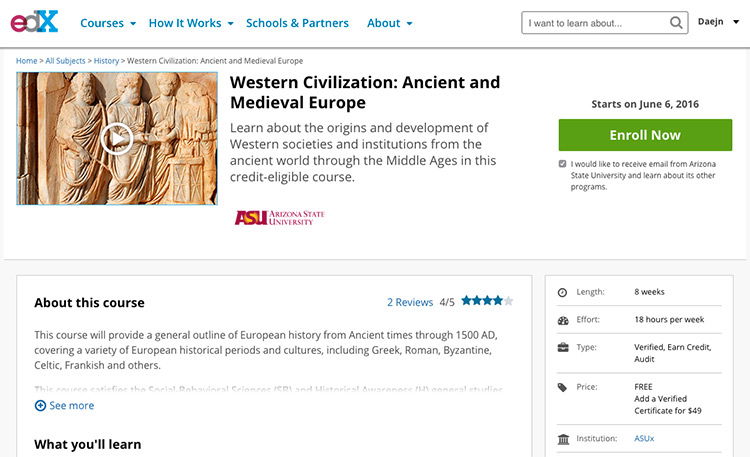Click the 'About this course' heading

[x=89, y=302]
